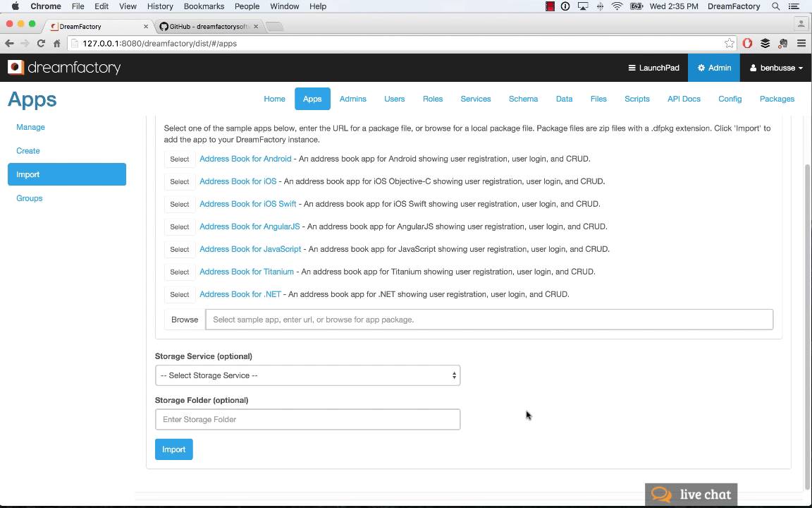The height and width of the screenshot is (508, 812).
Task: Open the Apple menu
Action: 15,6
